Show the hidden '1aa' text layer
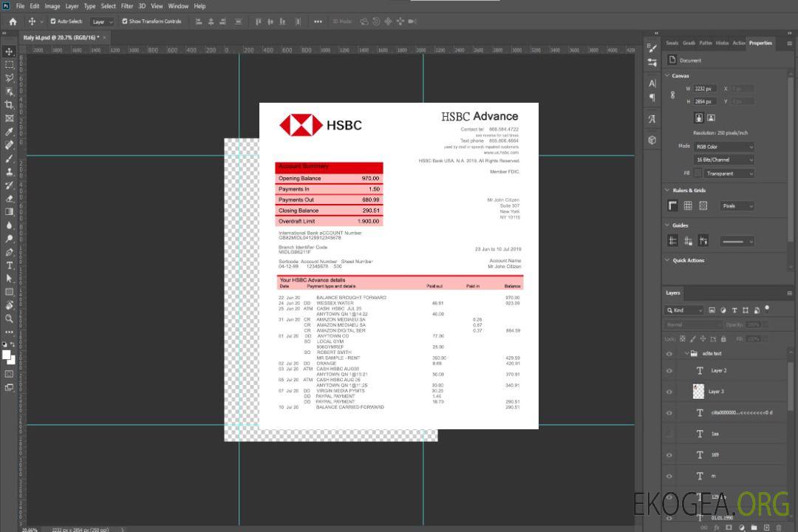Viewport: 798px width, 532px height. pyautogui.click(x=669, y=434)
